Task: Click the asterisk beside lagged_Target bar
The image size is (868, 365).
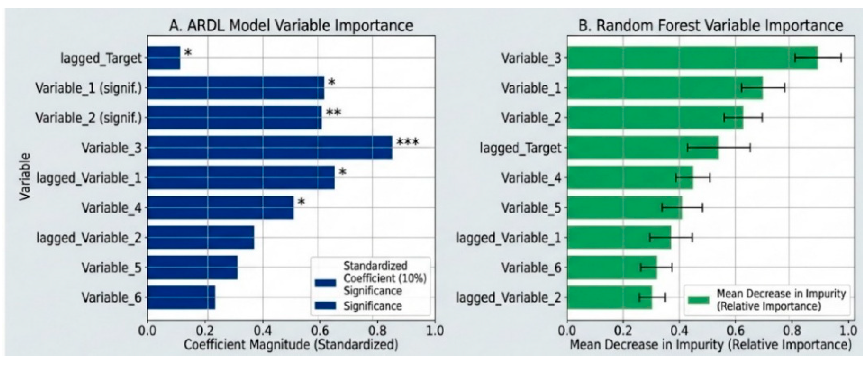Action: pos(188,53)
